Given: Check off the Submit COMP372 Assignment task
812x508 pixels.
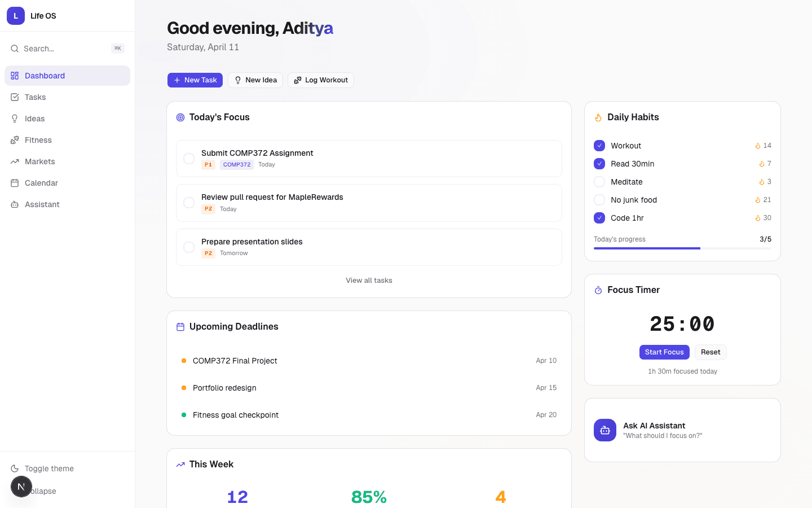Looking at the screenshot, I should point(189,159).
